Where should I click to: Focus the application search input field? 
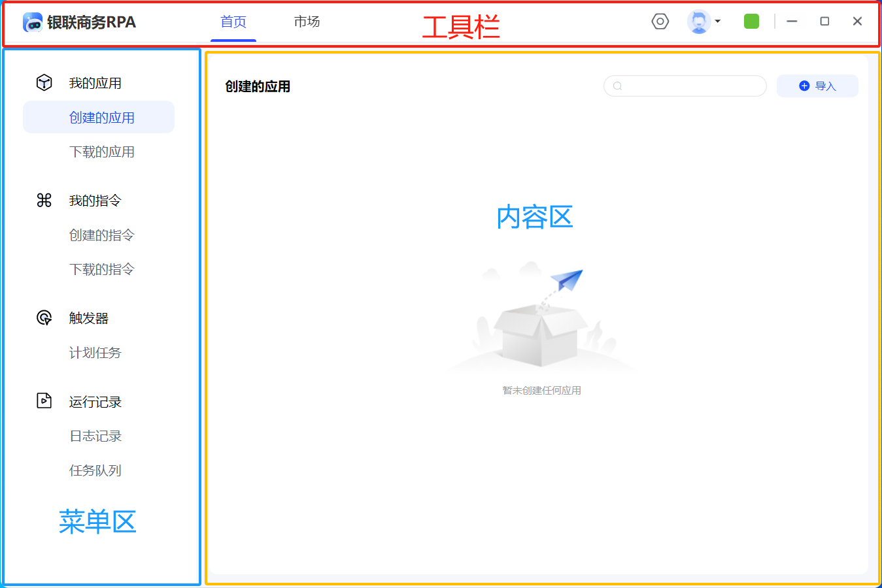click(692, 86)
